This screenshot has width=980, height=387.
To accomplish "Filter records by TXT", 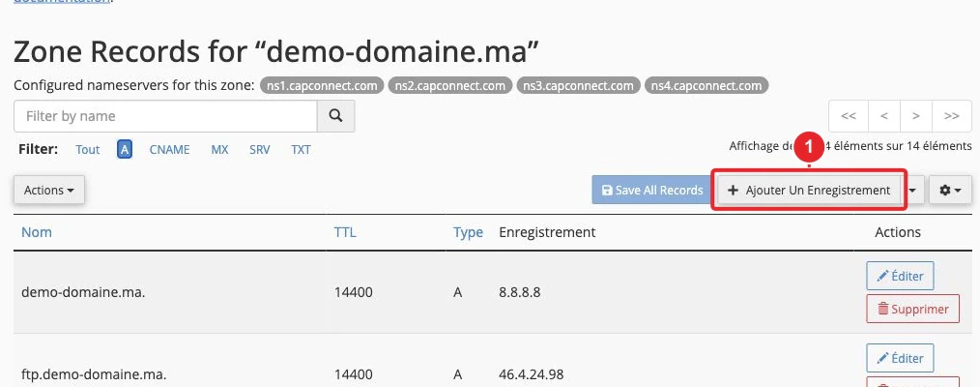I will (x=301, y=150).
